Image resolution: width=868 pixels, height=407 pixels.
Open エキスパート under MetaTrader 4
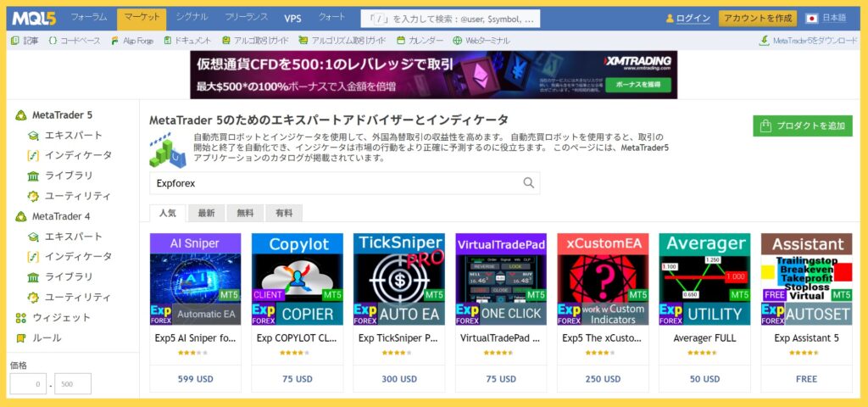point(74,237)
